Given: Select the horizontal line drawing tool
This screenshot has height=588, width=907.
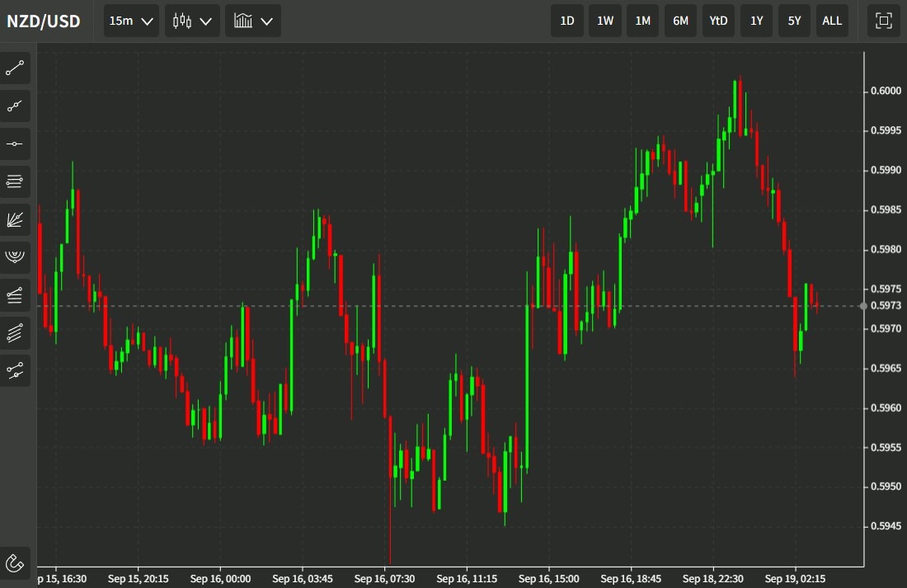Looking at the screenshot, I should pyautogui.click(x=15, y=144).
